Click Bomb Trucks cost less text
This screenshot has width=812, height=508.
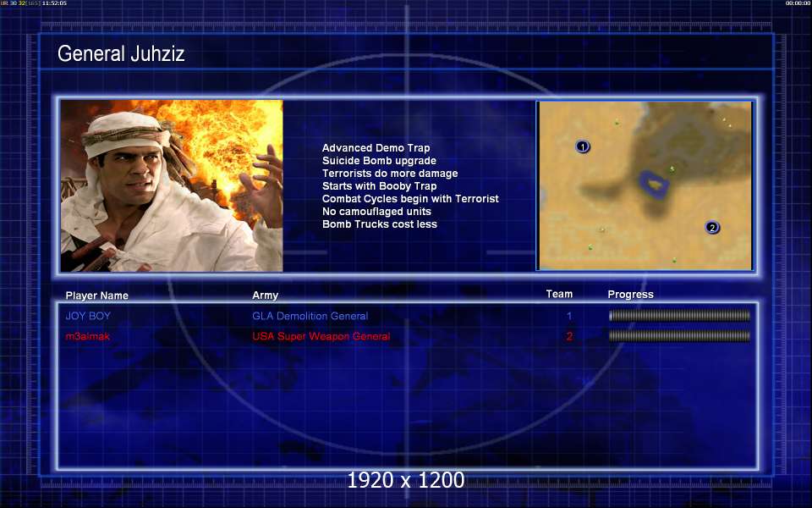tap(380, 224)
